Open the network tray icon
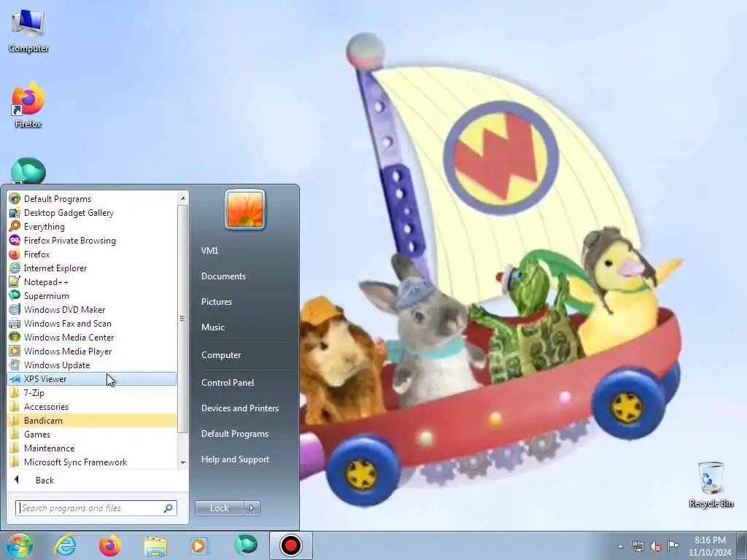This screenshot has height=560, width=747. click(x=638, y=546)
